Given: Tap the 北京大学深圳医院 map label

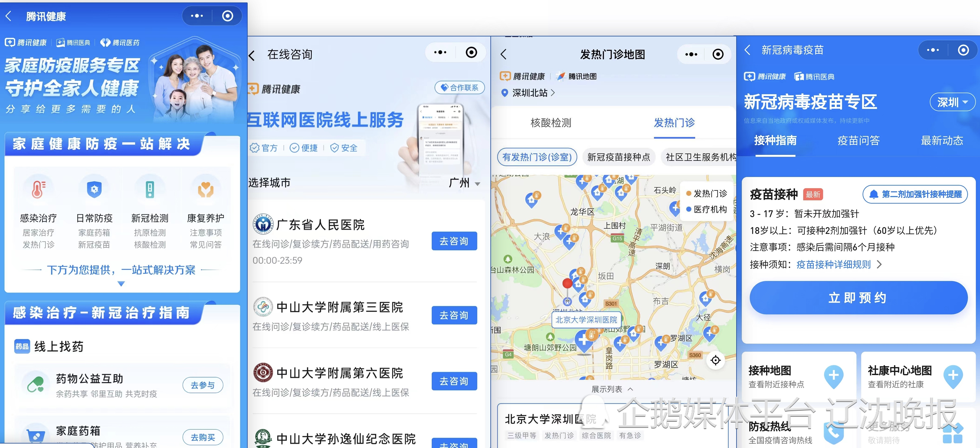Looking at the screenshot, I should tap(586, 319).
